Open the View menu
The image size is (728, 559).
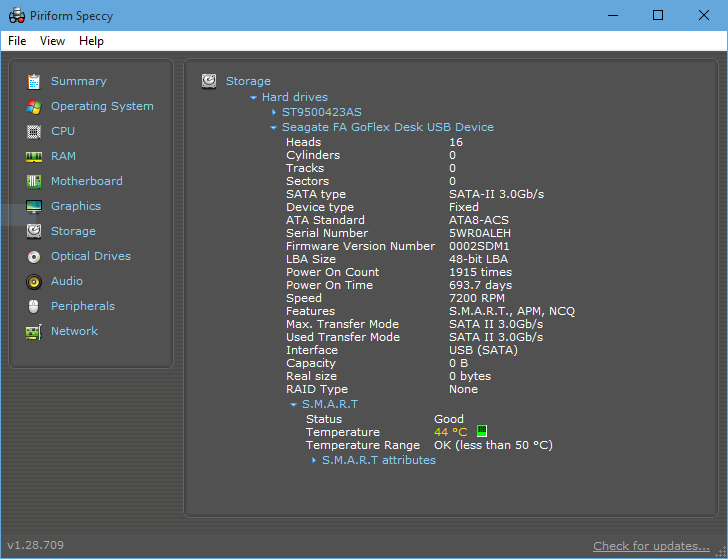[52, 41]
